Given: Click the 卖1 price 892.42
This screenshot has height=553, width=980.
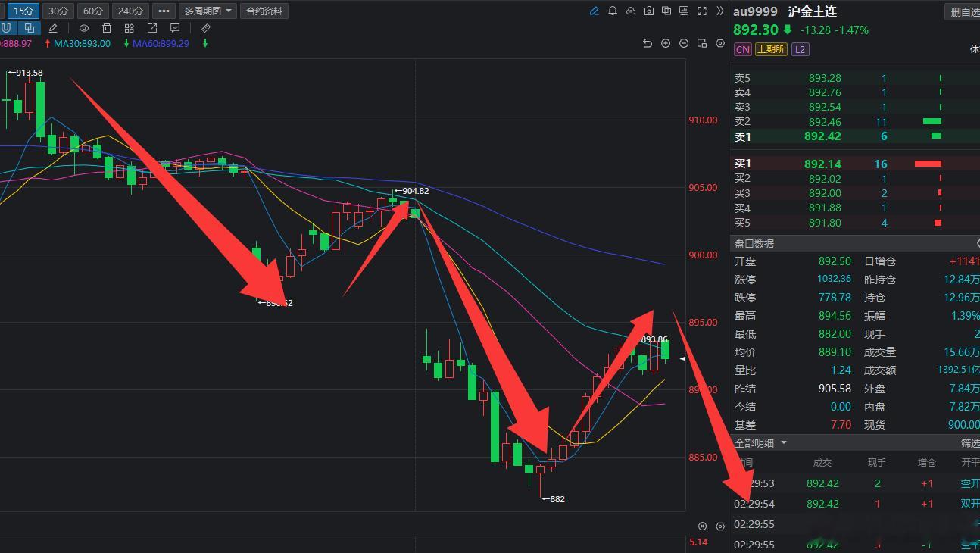Looking at the screenshot, I should 822,136.
